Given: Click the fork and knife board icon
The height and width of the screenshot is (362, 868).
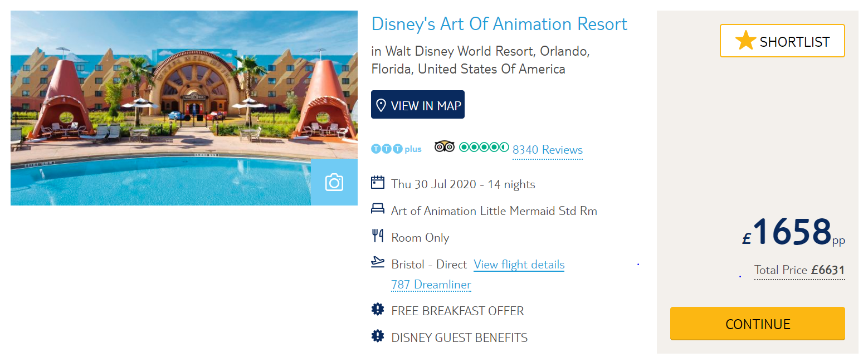Looking at the screenshot, I should 378,236.
